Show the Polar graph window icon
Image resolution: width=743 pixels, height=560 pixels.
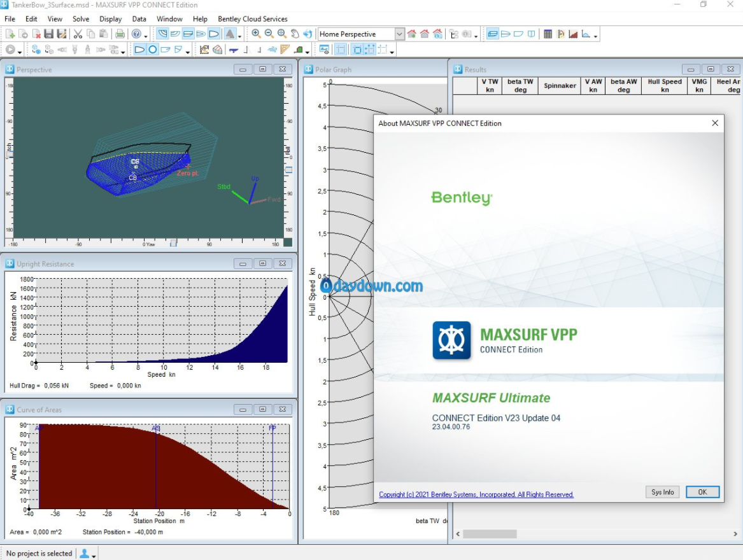[561, 34]
